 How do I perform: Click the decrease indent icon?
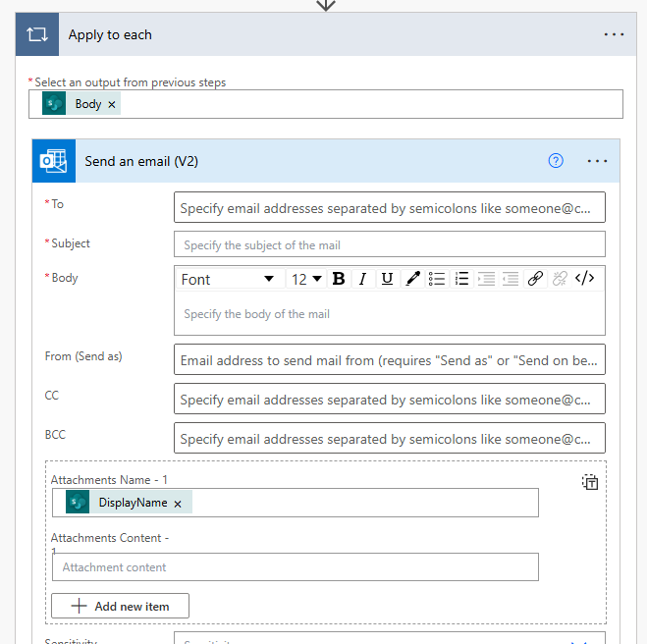(x=486, y=279)
